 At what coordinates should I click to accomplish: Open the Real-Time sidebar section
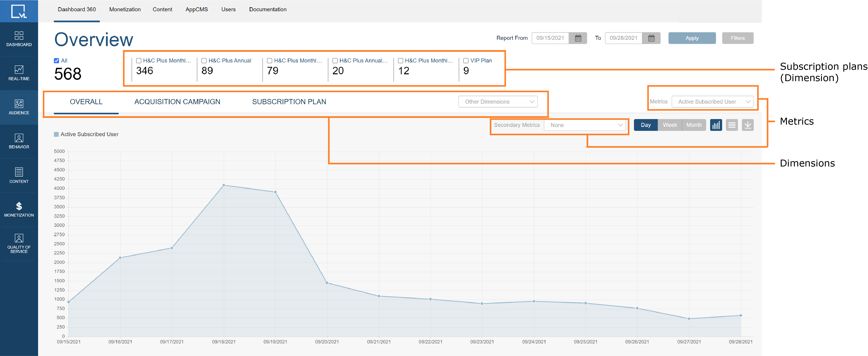click(19, 73)
